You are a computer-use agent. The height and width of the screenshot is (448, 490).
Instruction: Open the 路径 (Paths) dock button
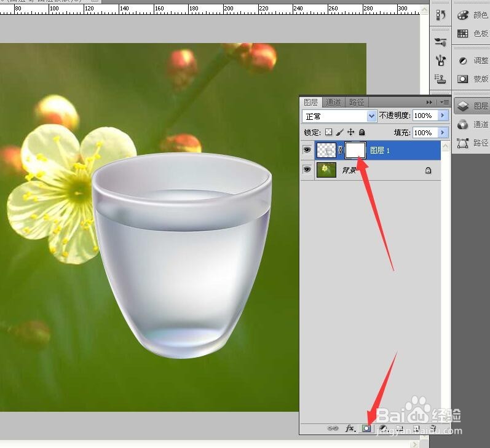pos(472,143)
